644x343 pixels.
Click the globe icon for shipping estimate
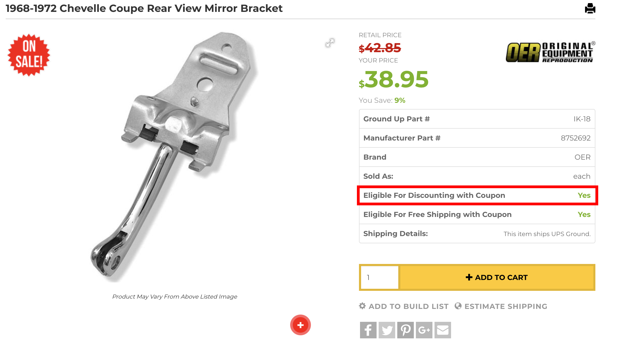[x=458, y=306]
